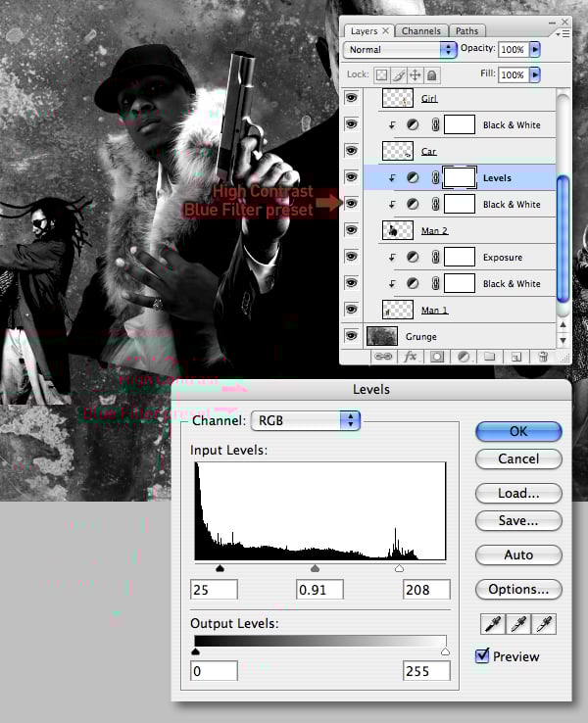Click the white input levels slider

(x=400, y=568)
